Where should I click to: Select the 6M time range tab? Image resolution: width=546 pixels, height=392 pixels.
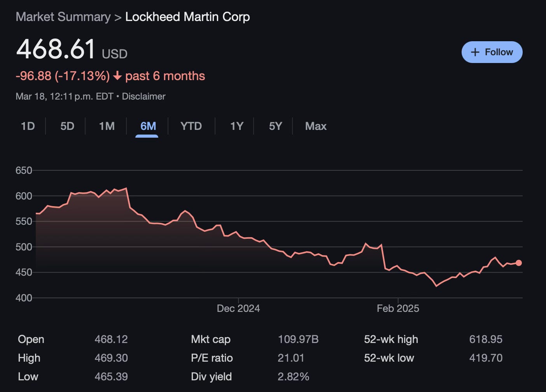tap(148, 126)
